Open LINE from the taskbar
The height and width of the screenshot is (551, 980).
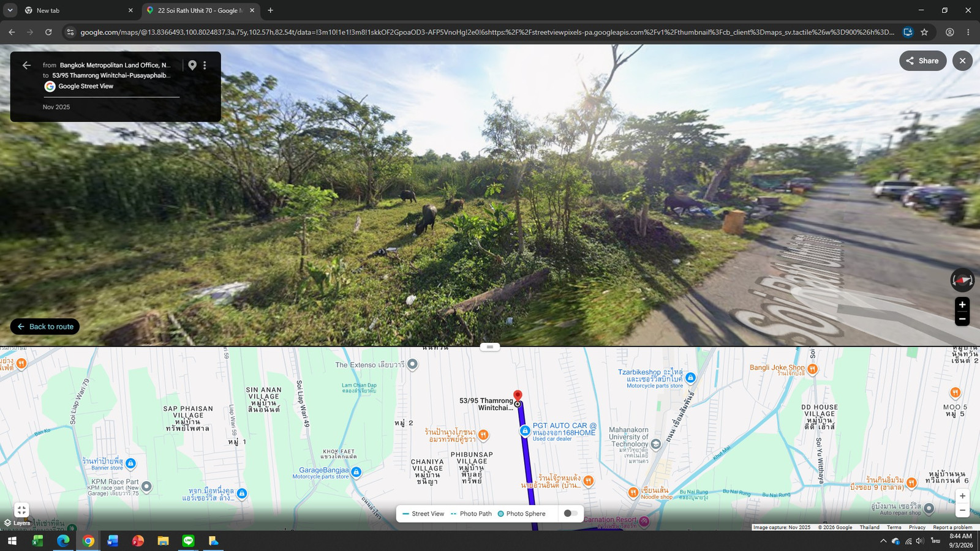coord(188,541)
